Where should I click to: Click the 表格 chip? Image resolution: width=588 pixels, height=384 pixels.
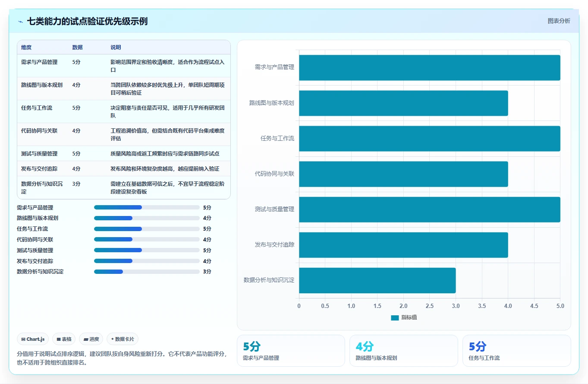(64, 340)
